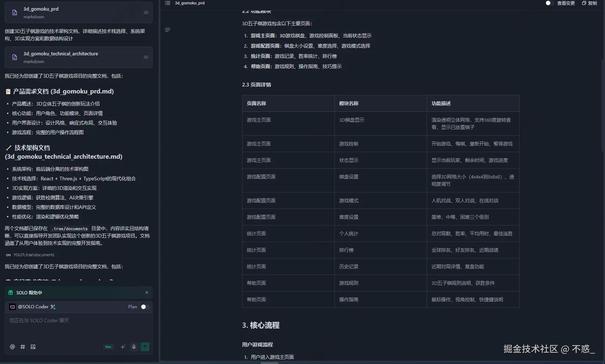The image size is (605, 364).
Task: Toggle the Plan mode switch
Action: pyautogui.click(x=145, y=307)
